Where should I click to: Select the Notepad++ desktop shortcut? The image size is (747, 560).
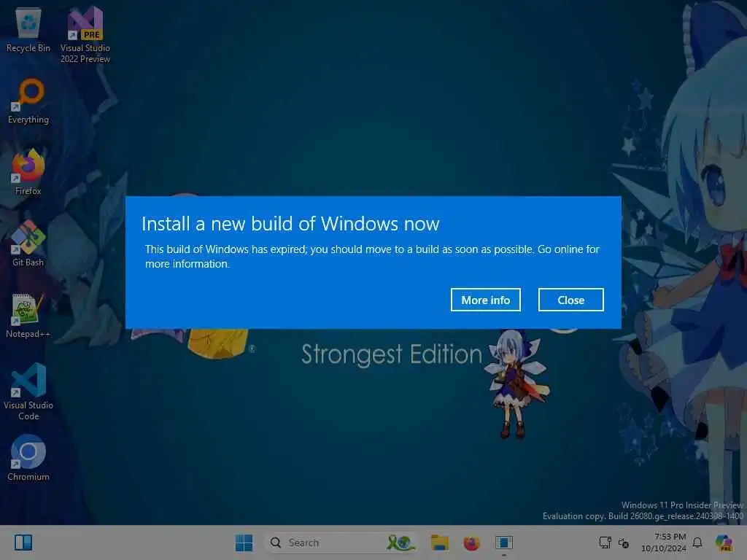(x=28, y=315)
